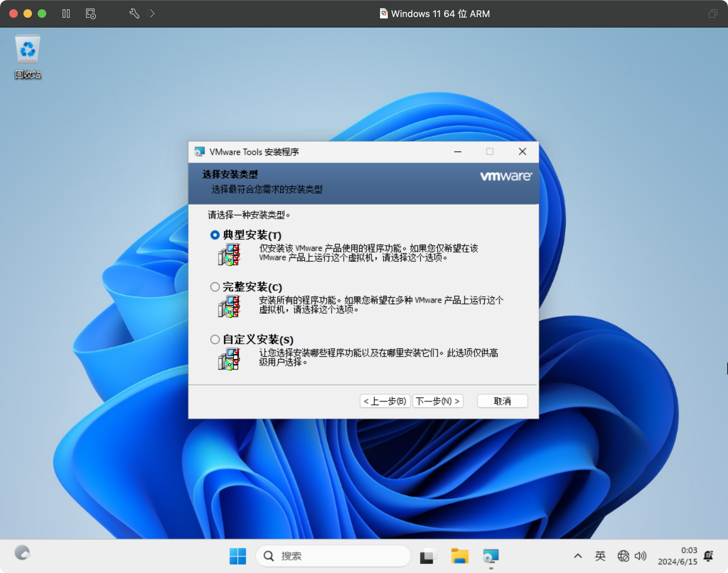Click the 选择安装类型 header title

230,174
